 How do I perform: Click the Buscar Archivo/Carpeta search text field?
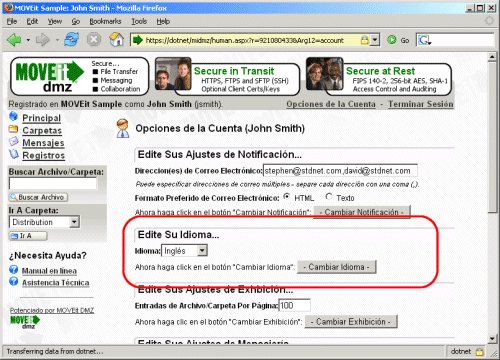point(53,183)
